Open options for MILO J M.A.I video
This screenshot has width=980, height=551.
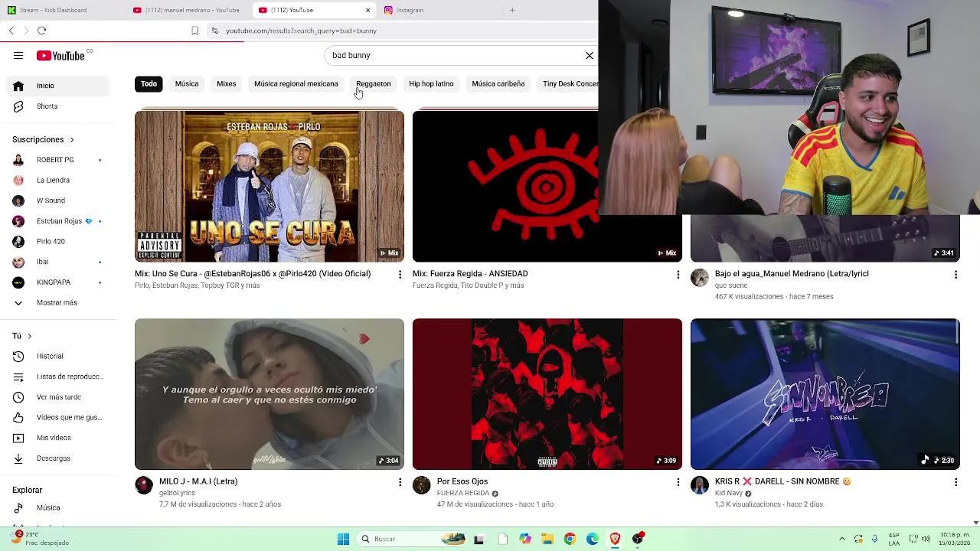(400, 482)
